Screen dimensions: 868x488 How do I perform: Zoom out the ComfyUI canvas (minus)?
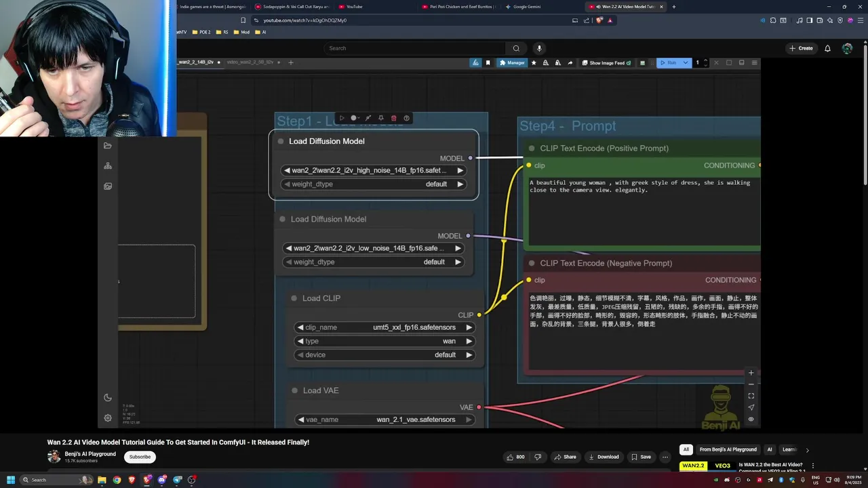[751, 384]
